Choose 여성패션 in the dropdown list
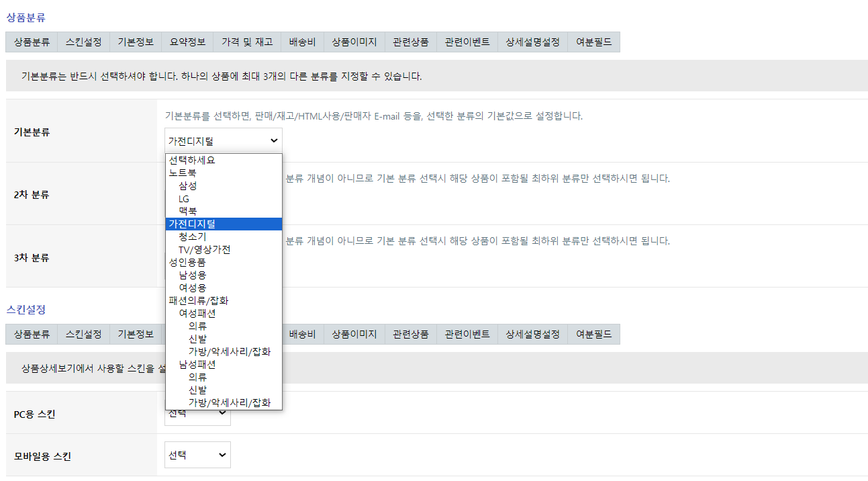The height and width of the screenshot is (481, 868). pos(197,313)
